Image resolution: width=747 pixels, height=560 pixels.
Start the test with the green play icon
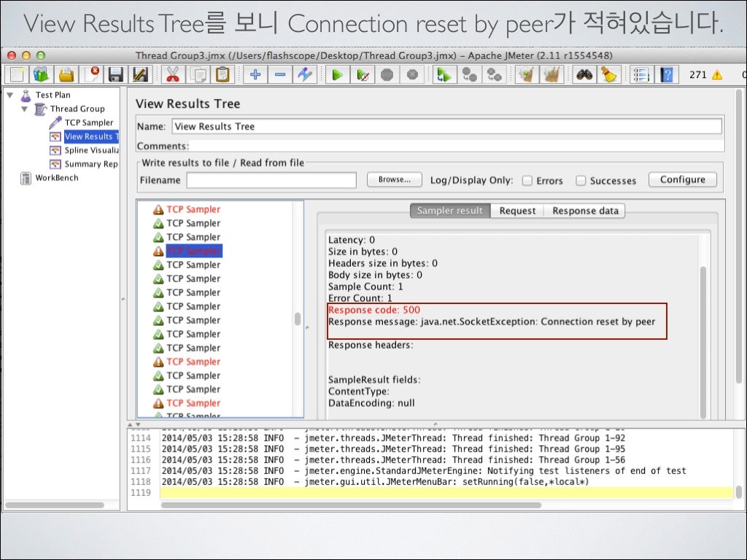click(x=338, y=75)
